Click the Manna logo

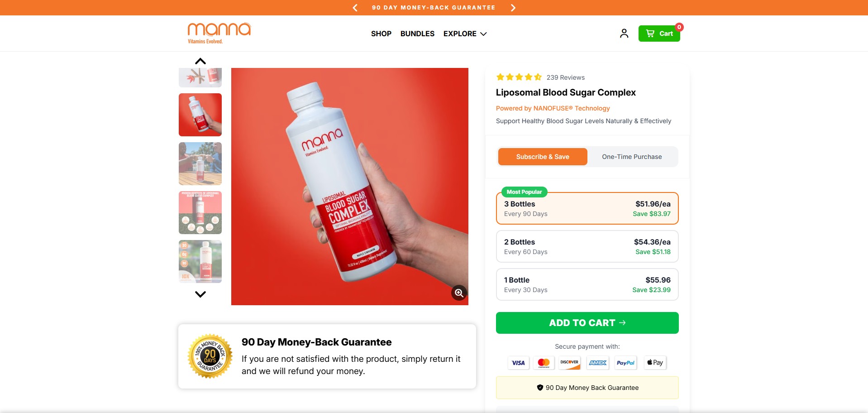pyautogui.click(x=219, y=33)
